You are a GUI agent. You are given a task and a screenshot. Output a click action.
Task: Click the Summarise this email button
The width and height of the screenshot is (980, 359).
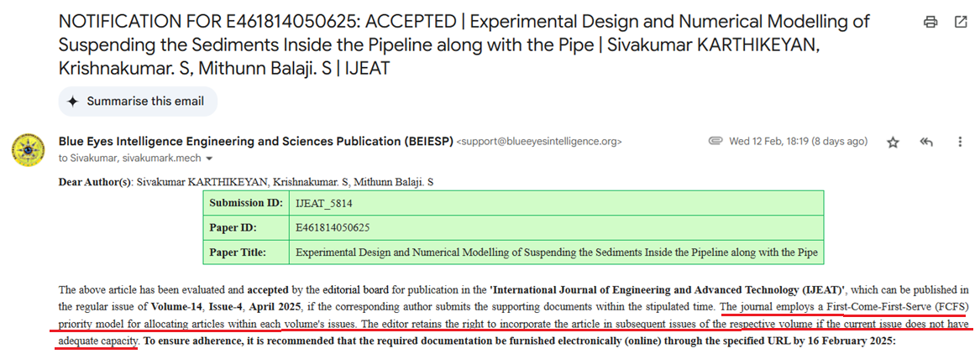point(138,101)
